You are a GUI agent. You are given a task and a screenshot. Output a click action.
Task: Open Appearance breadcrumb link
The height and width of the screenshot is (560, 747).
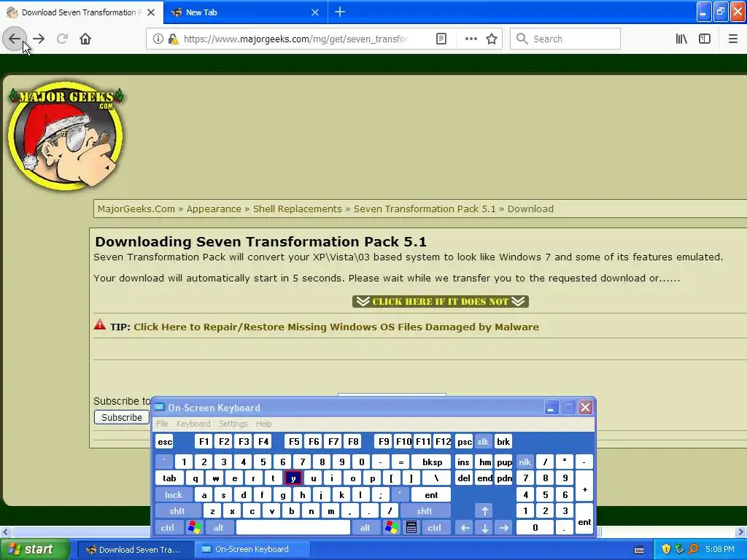(214, 209)
